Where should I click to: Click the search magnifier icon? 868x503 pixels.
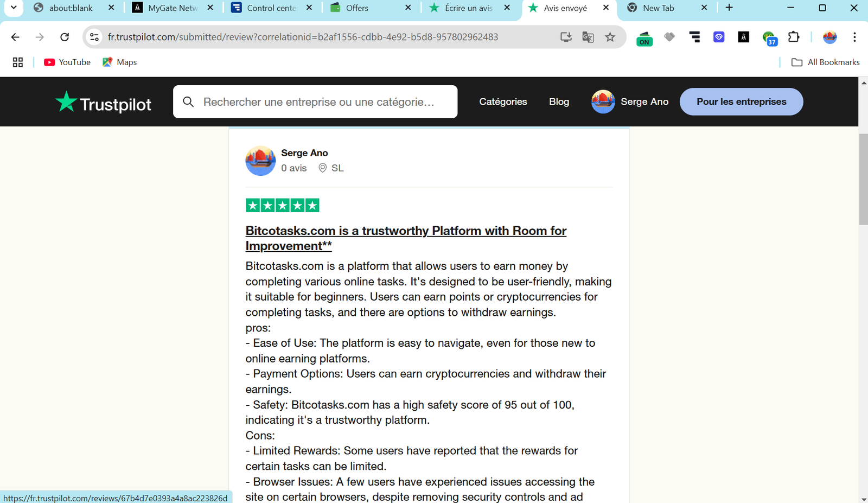(188, 102)
